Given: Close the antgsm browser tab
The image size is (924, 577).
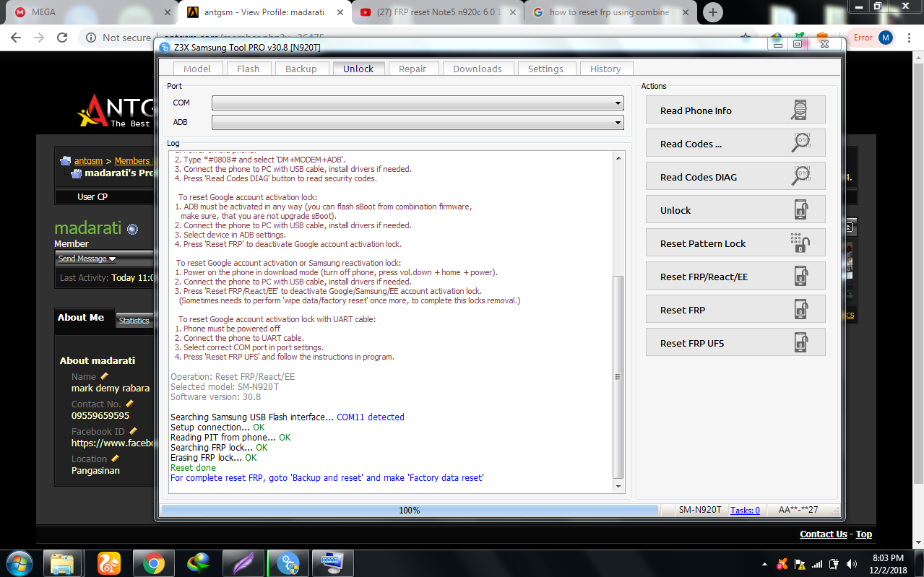Looking at the screenshot, I should tap(341, 12).
